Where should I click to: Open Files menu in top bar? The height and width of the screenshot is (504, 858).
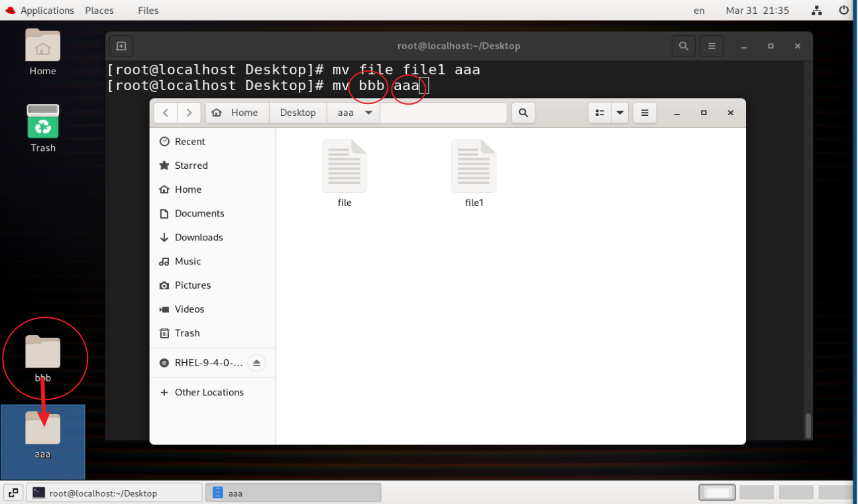(x=148, y=11)
